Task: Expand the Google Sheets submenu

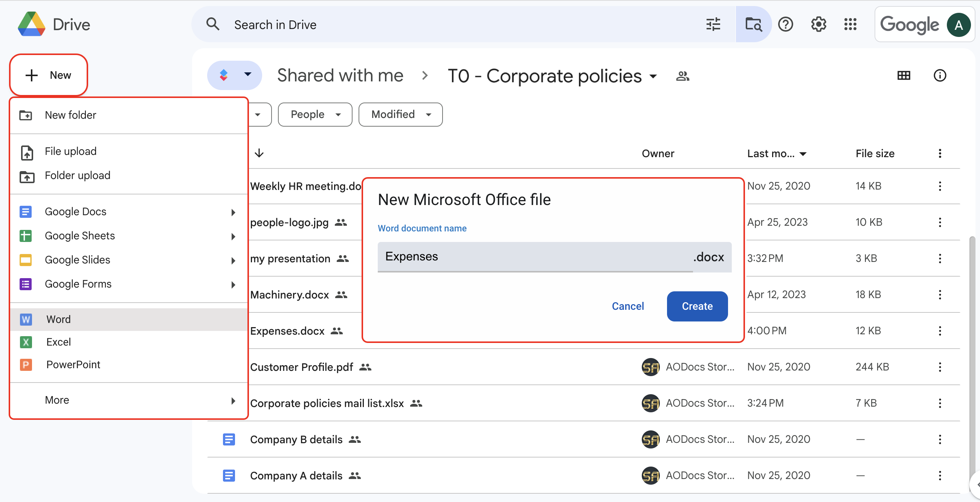Action: pyautogui.click(x=233, y=236)
